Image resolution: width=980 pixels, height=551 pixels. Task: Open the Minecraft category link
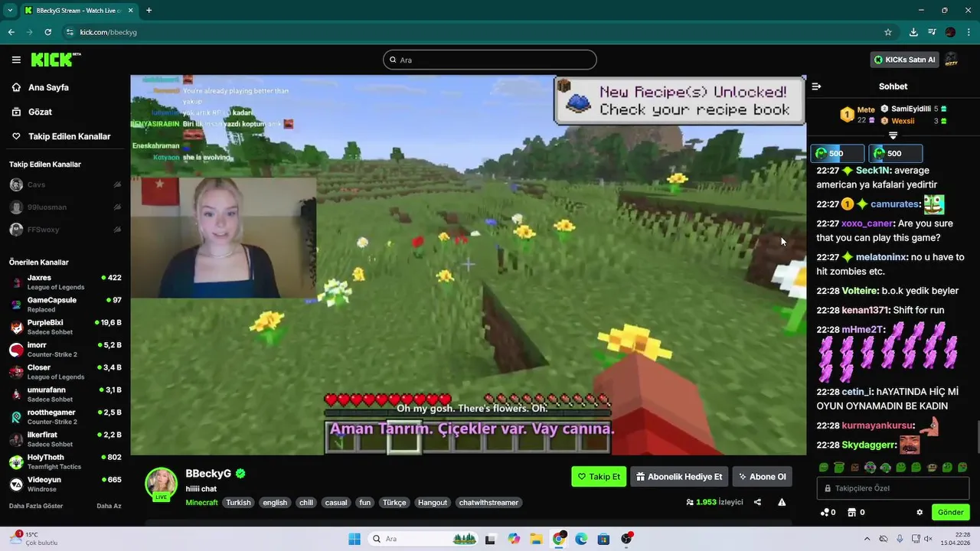pyautogui.click(x=201, y=503)
